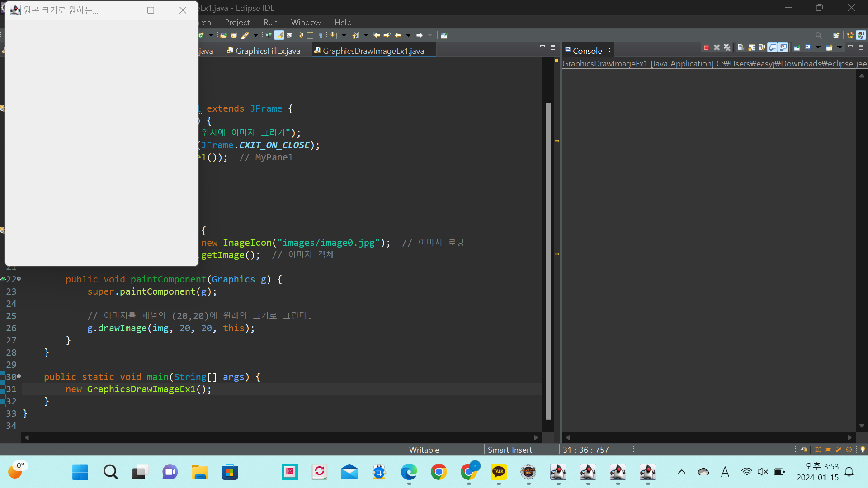Open the Window menu

point(306,22)
